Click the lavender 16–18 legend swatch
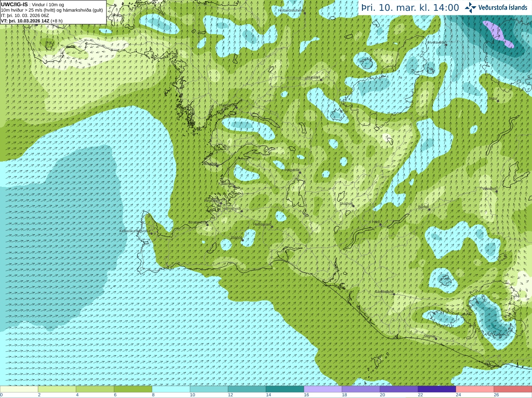 tap(323, 389)
